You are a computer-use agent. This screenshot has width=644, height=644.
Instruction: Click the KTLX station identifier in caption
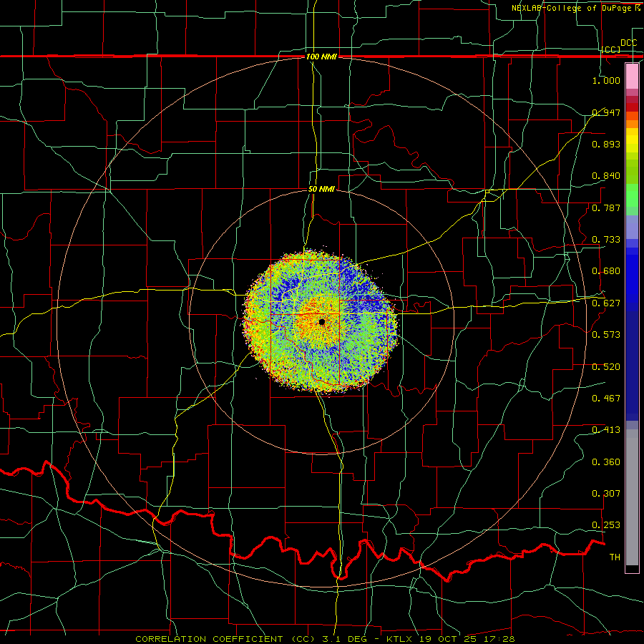tap(401, 639)
